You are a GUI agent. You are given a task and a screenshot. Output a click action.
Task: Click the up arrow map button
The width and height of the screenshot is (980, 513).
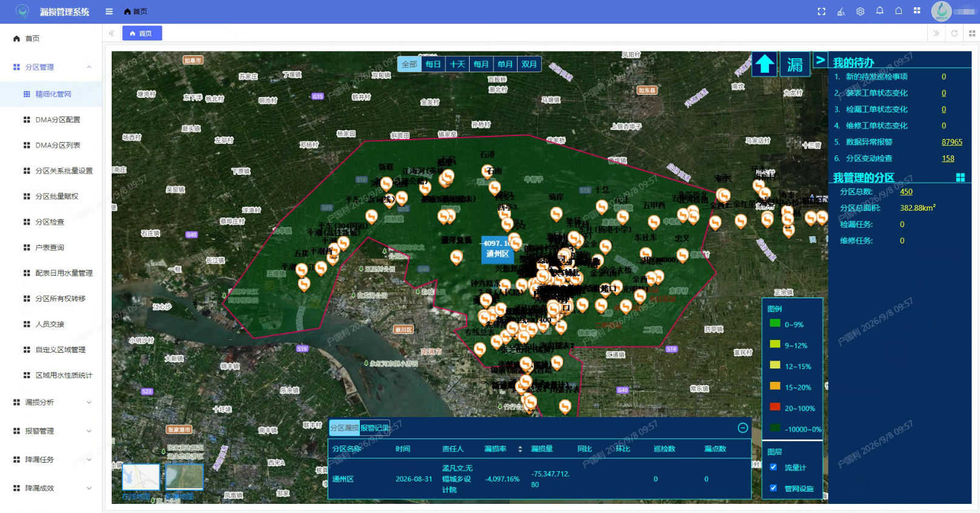[x=765, y=64]
